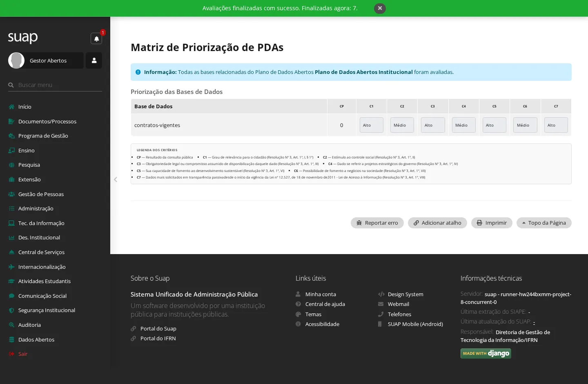Click the Central de Serviços icon
The width and height of the screenshot is (588, 384).
click(x=11, y=252)
